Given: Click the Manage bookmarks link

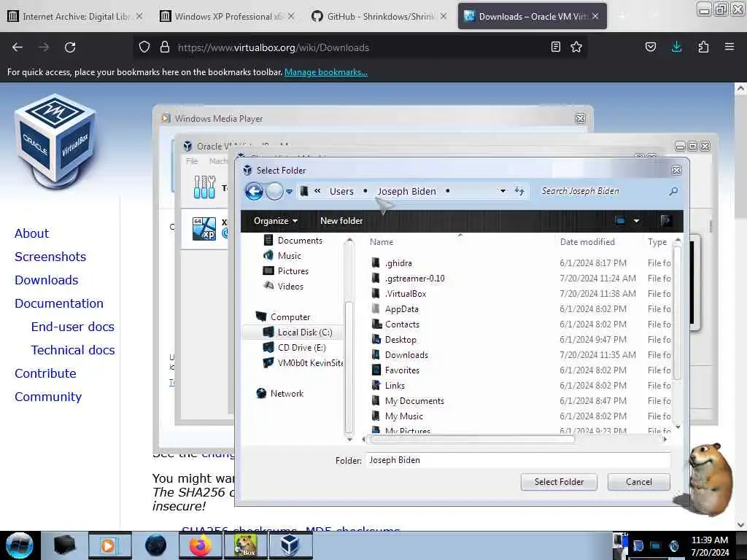Looking at the screenshot, I should pyautogui.click(x=326, y=72).
